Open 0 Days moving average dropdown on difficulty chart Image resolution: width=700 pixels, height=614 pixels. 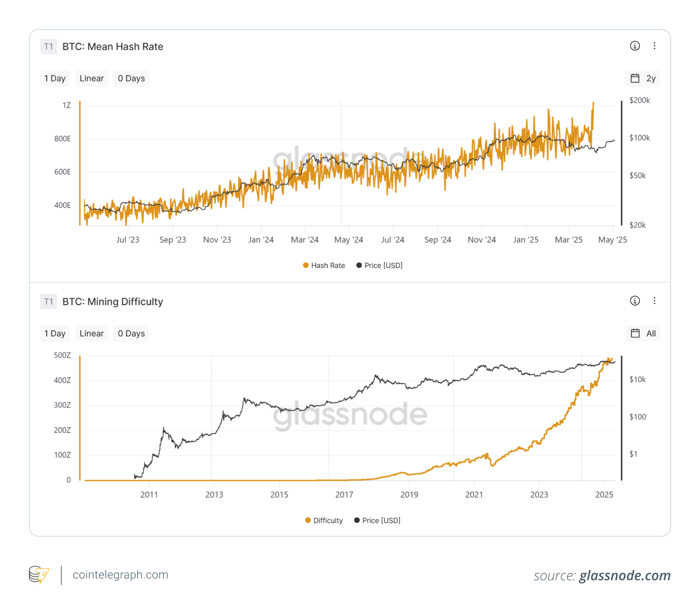pos(131,334)
